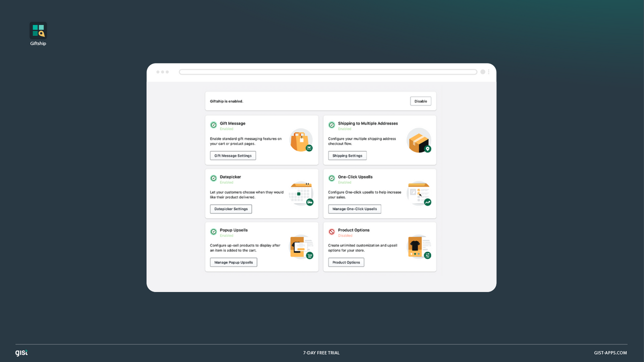Click the 7-DAY FREE TRIAL text
Image resolution: width=644 pixels, height=362 pixels.
(321, 353)
